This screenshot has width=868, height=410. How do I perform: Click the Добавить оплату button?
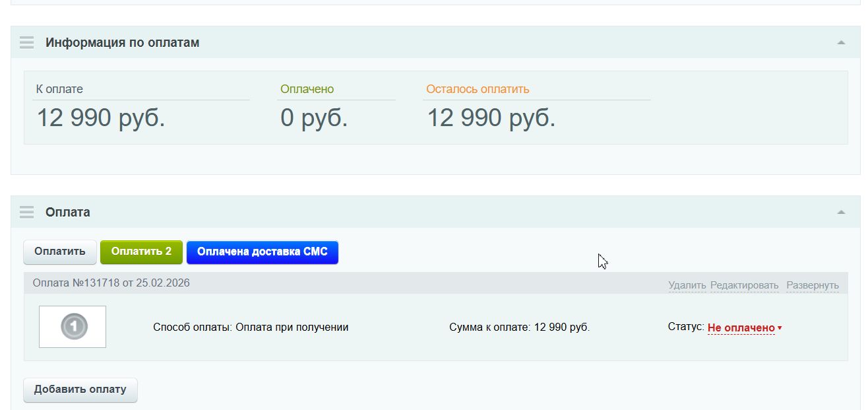(80, 390)
